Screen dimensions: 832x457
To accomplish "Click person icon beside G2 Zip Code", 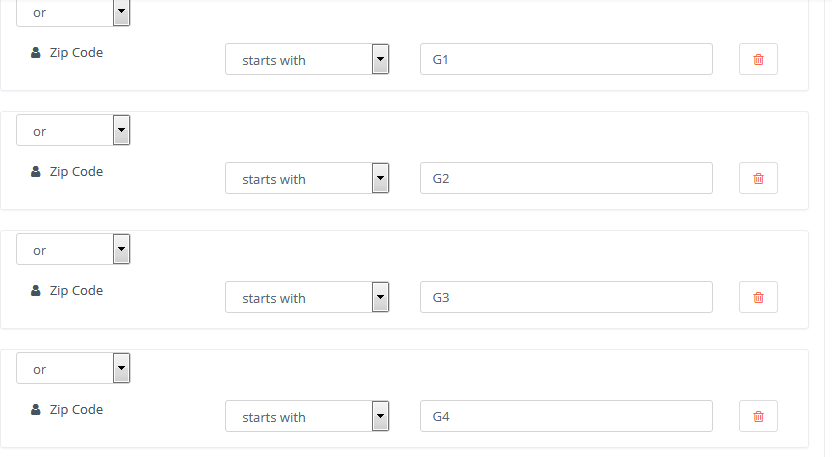I will click(36, 171).
